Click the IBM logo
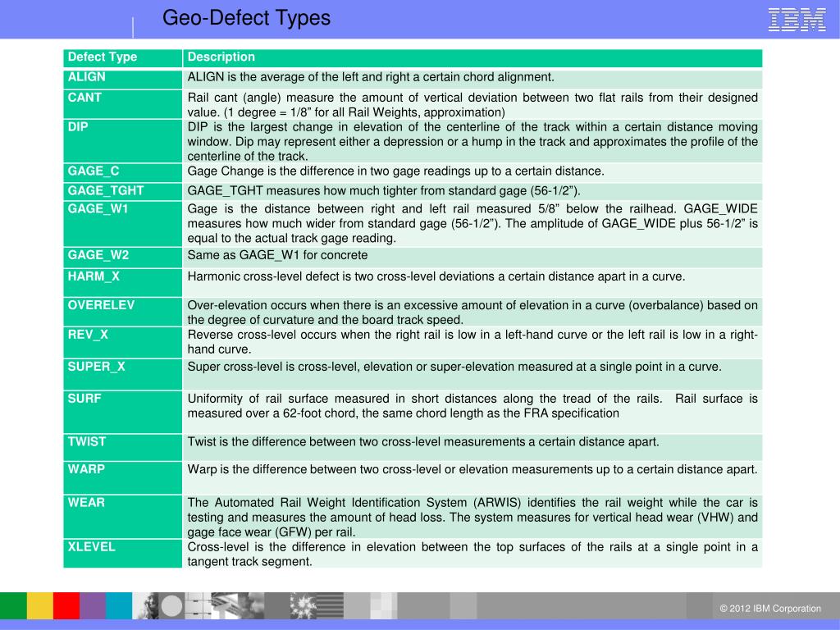Viewport: 840px width, 630px height. click(797, 20)
